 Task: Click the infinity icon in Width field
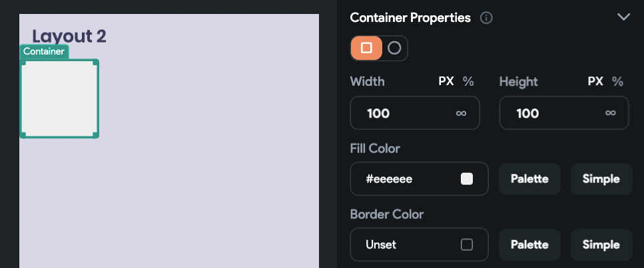pos(462,113)
